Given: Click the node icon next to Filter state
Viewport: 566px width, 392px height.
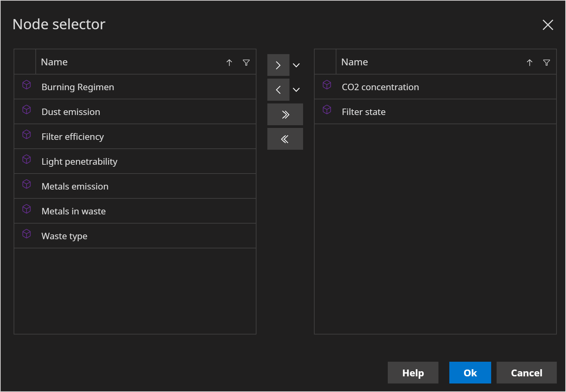Looking at the screenshot, I should coord(327,110).
